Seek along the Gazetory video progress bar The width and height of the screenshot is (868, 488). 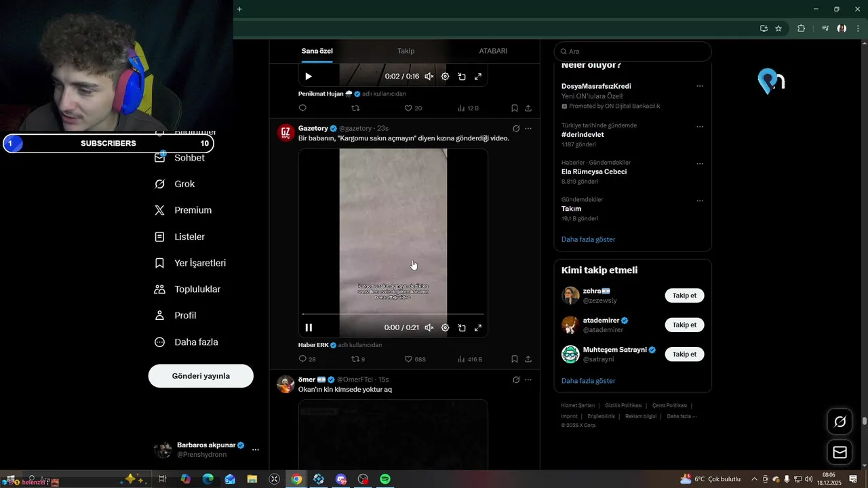[393, 314]
